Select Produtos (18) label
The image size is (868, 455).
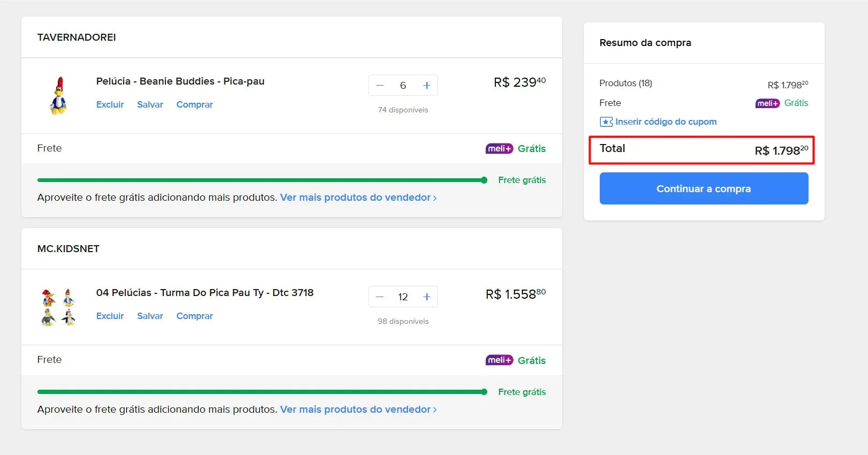click(625, 83)
